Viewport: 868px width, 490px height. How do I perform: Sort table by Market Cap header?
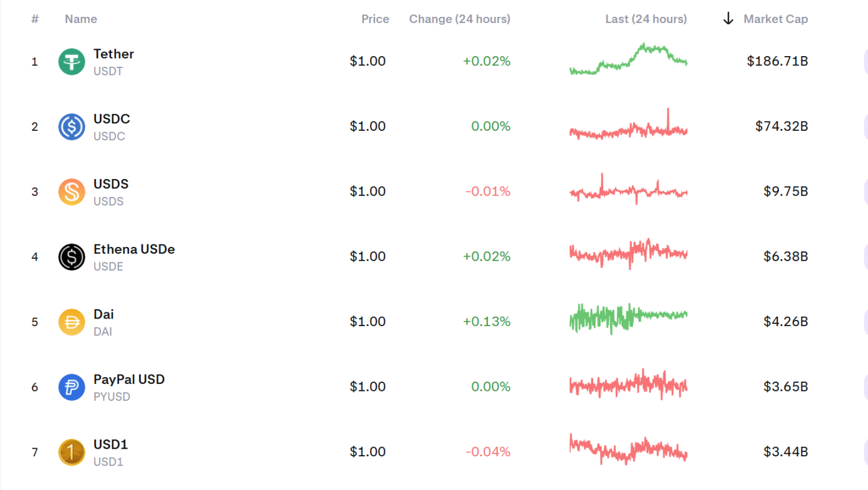pos(775,19)
